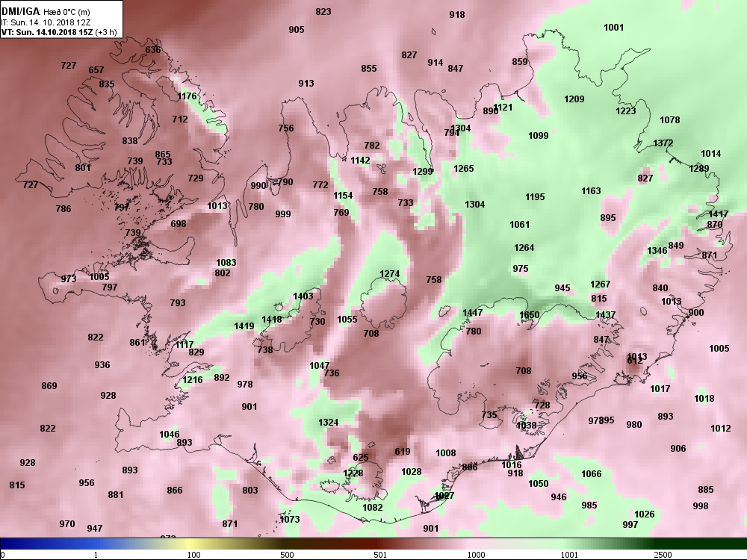
Task: Click the 100 label on the color scale
Action: pos(193,555)
